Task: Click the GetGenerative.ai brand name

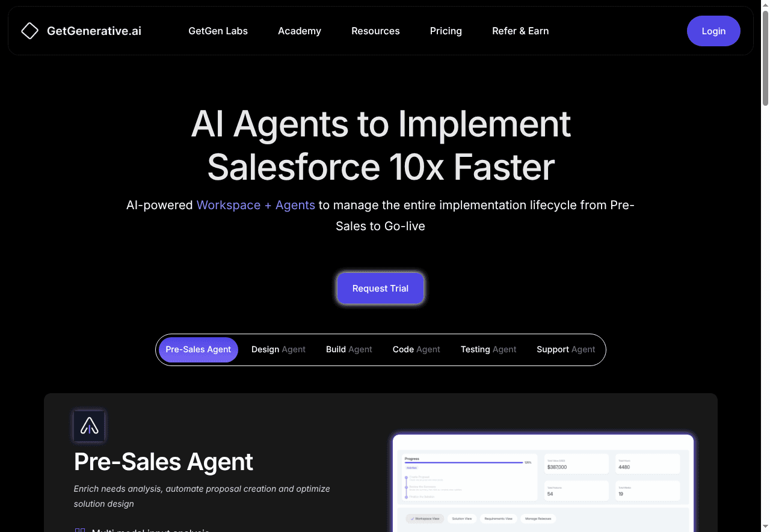Action: (94, 31)
